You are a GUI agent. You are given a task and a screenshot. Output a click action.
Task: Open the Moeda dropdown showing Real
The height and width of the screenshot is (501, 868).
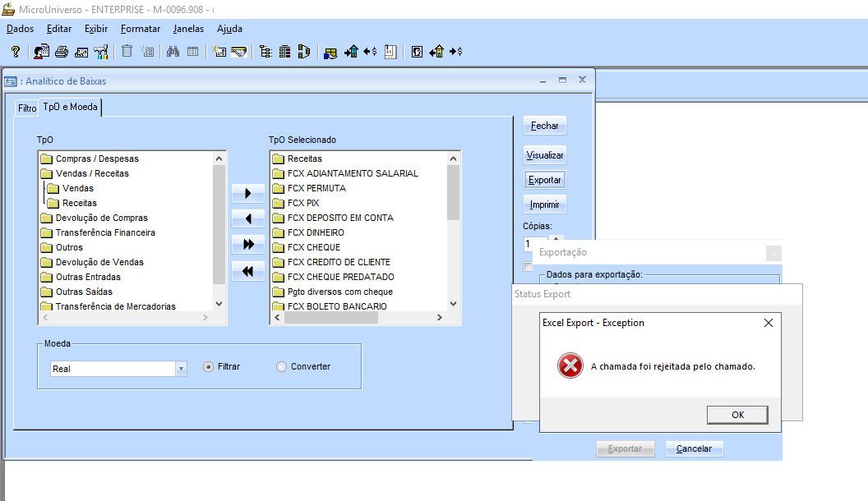click(181, 369)
